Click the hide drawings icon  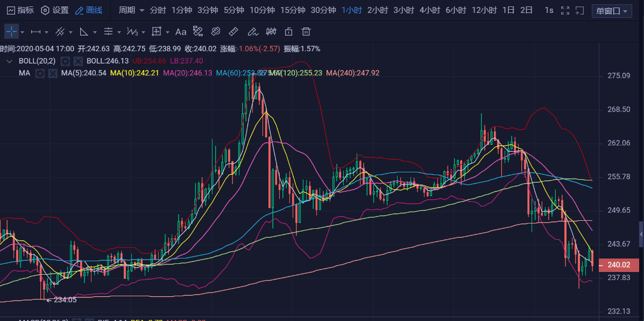pyautogui.click(x=216, y=31)
